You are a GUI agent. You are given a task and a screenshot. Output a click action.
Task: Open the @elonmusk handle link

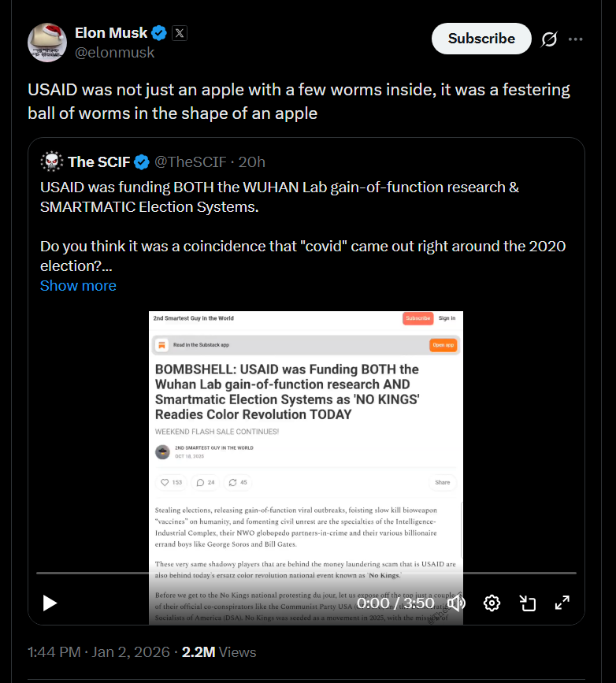(114, 53)
